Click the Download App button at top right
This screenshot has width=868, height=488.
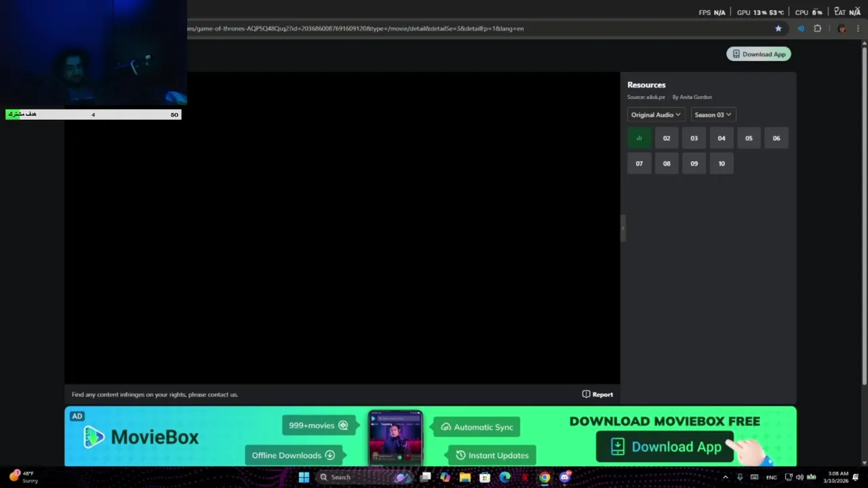coord(758,54)
